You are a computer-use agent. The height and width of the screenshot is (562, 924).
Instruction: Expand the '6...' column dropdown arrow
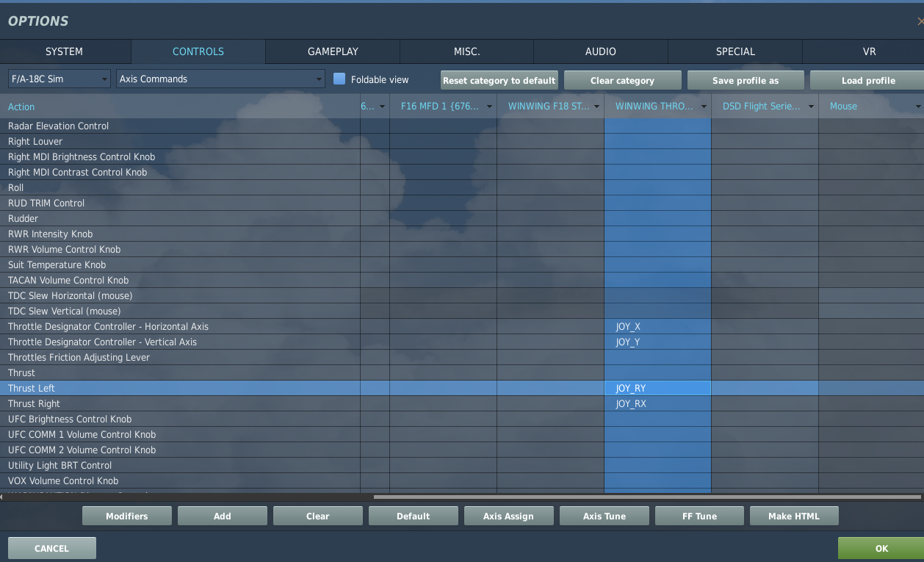382,107
